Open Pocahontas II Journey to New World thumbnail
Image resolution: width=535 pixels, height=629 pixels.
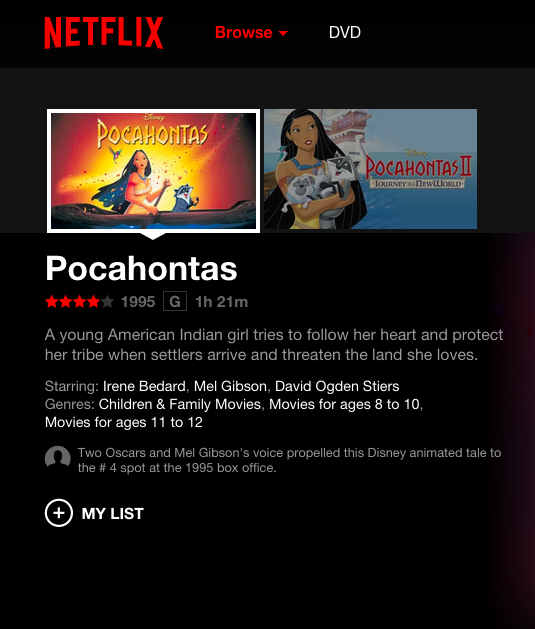pos(370,169)
